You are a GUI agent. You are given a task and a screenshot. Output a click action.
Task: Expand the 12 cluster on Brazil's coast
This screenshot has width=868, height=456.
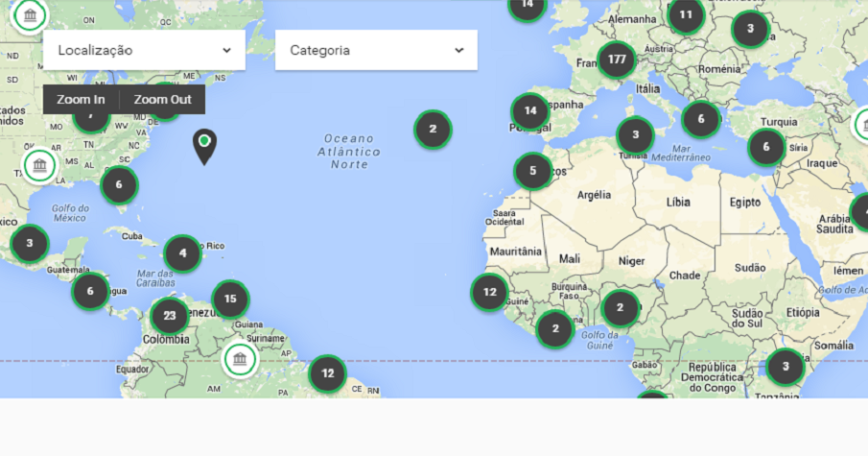[x=327, y=373]
